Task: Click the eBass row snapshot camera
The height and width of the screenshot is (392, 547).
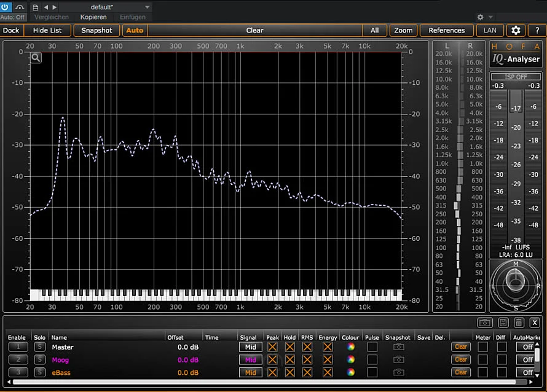Action: (399, 372)
